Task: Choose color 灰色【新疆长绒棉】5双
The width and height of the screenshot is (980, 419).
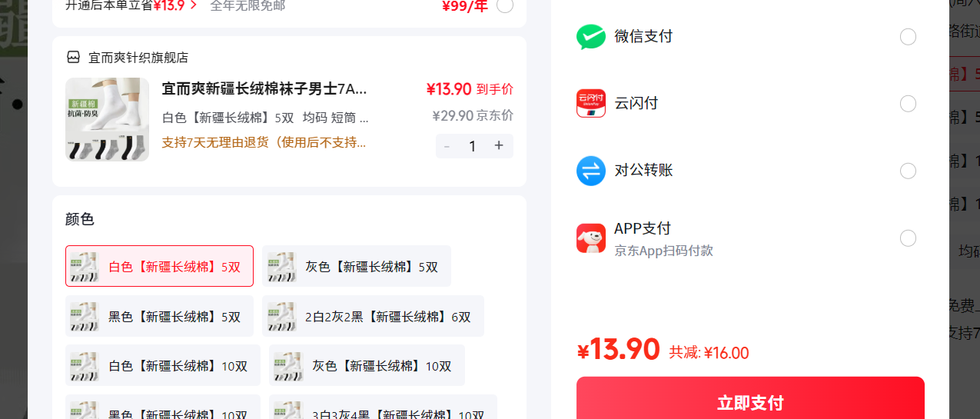Action: click(x=357, y=266)
